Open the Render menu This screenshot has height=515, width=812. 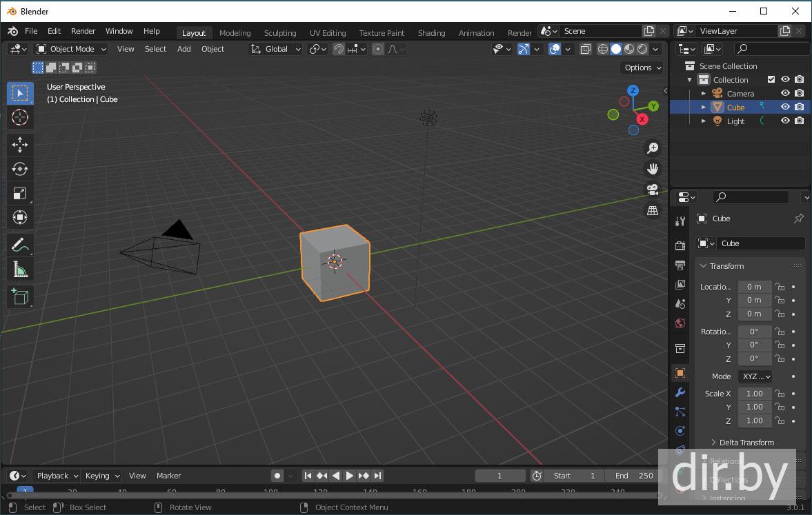click(x=83, y=31)
